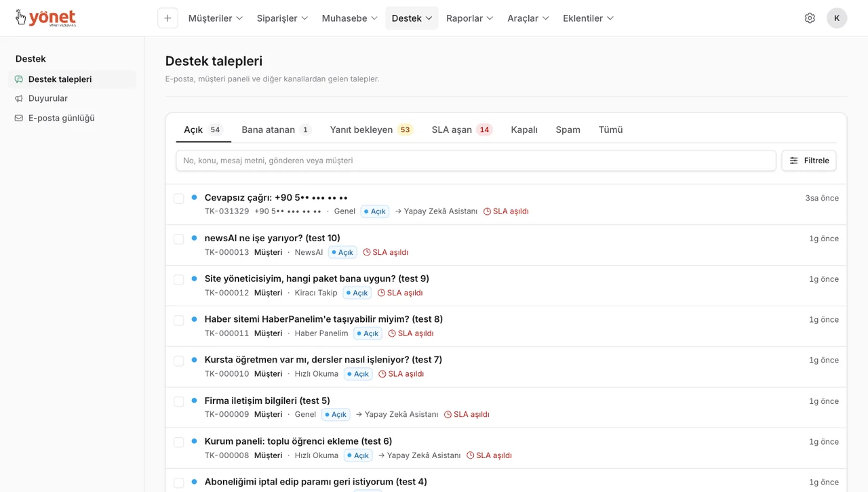Select checkbox for Cevapsız çağrı ticket

(179, 199)
